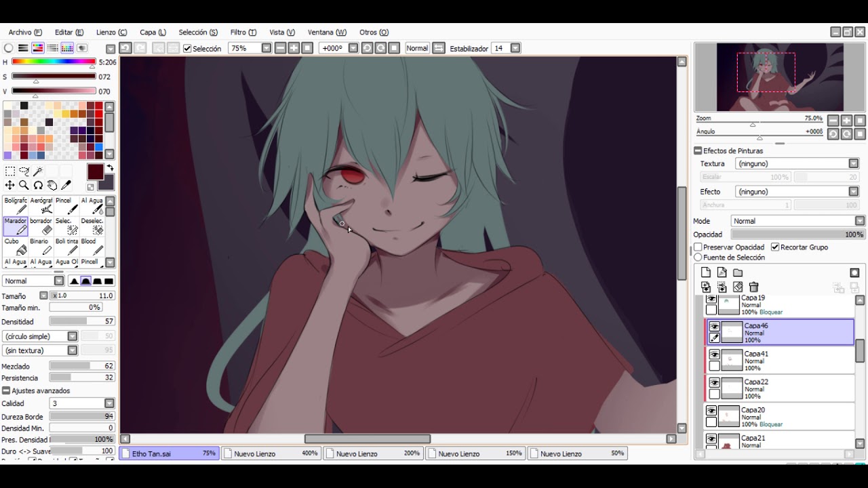Clear the layer with the eraser icon
Screen dimensions: 868x488
pyautogui.click(x=738, y=287)
